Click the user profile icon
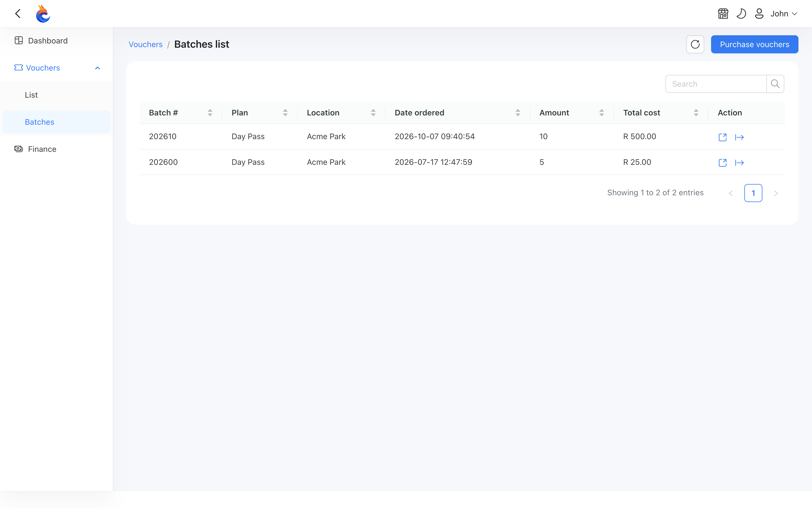812x508 pixels. [759, 14]
